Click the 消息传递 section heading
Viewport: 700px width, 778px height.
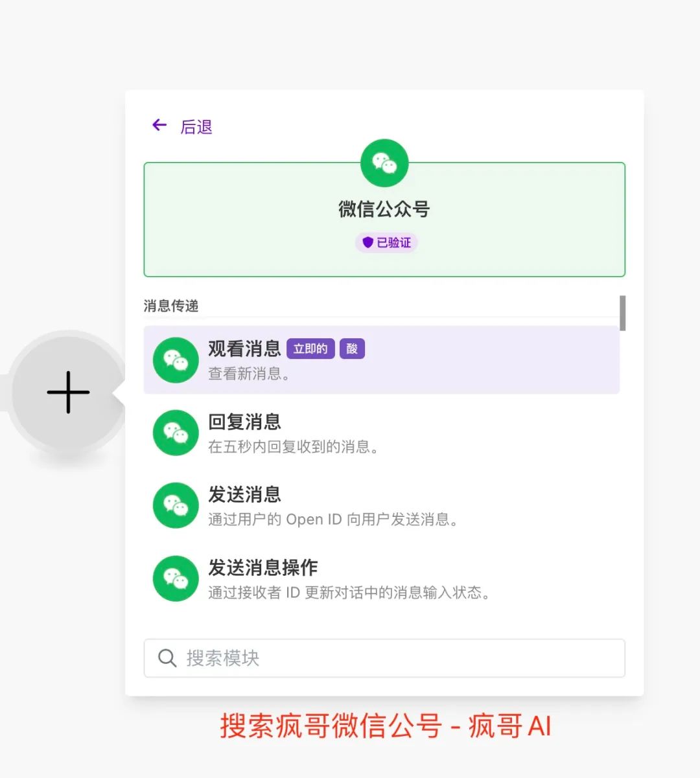click(x=171, y=306)
